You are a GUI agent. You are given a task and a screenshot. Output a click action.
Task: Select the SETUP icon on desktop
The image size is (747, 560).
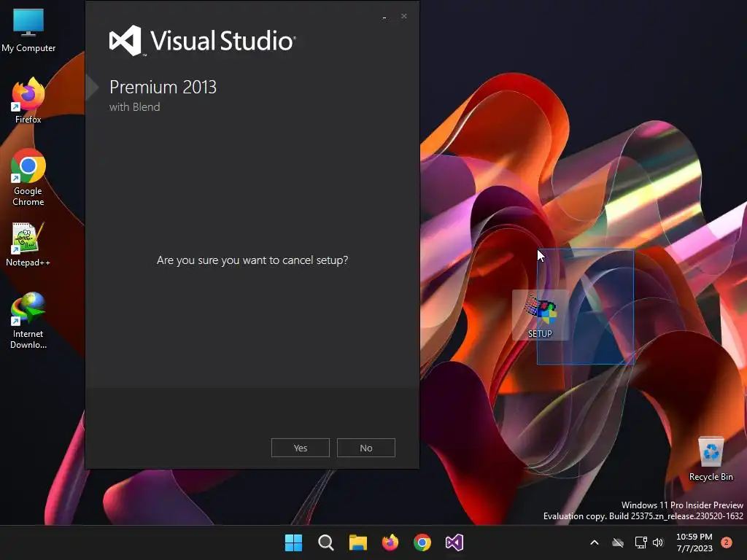point(541,315)
